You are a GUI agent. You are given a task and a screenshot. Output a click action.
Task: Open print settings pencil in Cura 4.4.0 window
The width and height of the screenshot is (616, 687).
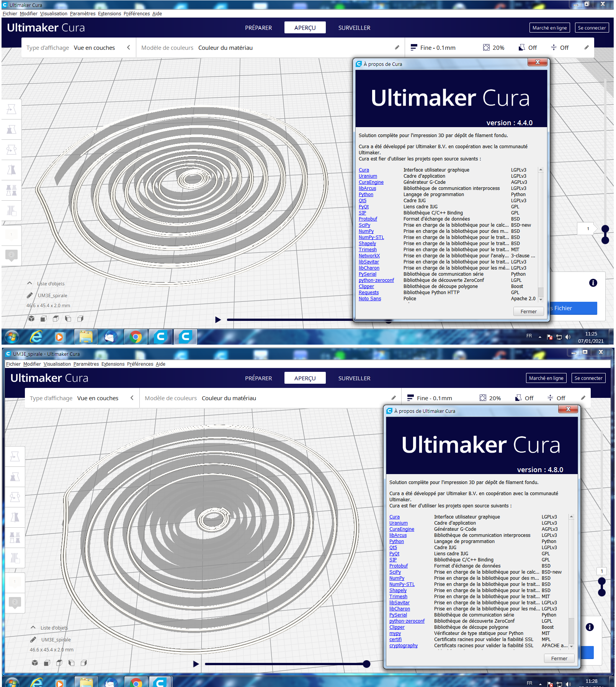click(586, 47)
